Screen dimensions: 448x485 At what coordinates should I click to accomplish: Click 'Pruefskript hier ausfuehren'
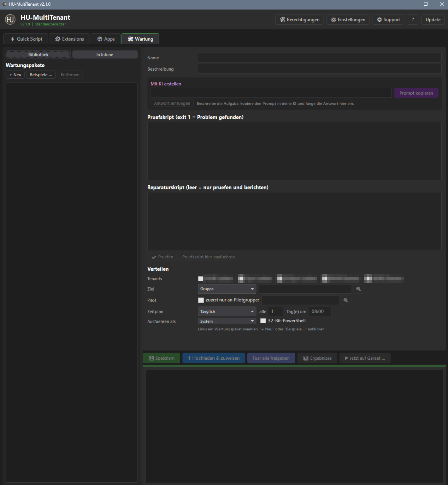(208, 257)
